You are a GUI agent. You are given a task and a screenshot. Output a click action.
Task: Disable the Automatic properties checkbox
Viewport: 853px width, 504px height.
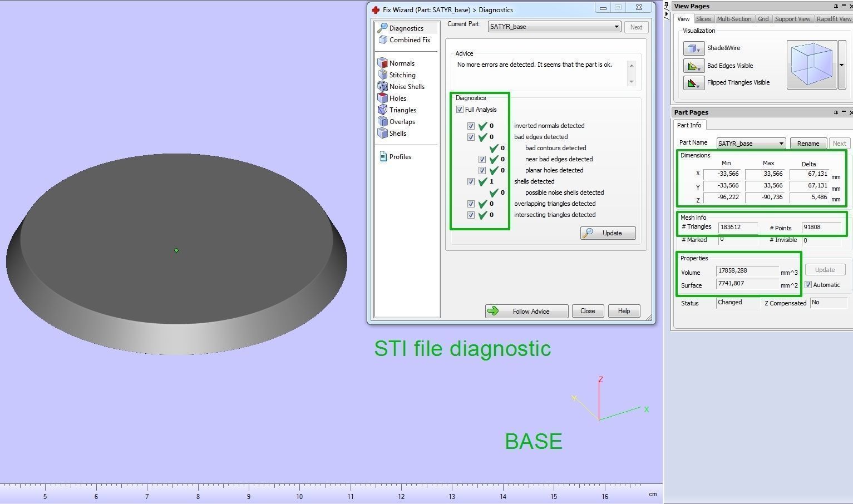coord(808,285)
